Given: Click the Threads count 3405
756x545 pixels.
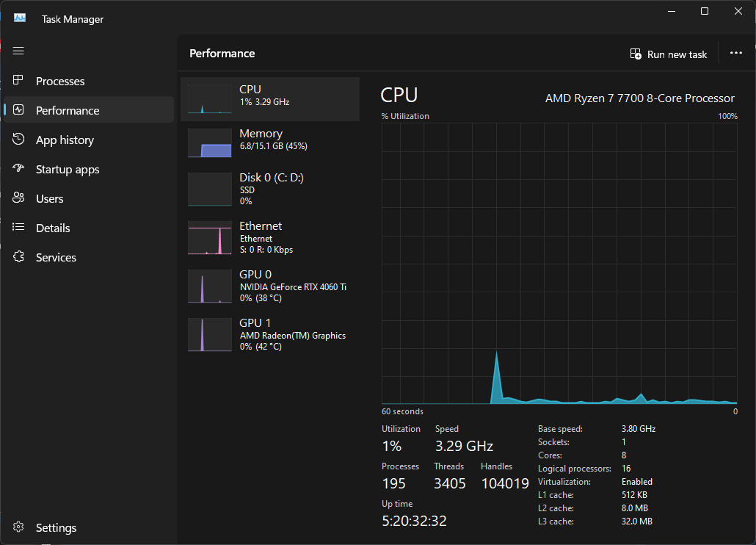Looking at the screenshot, I should [x=449, y=483].
